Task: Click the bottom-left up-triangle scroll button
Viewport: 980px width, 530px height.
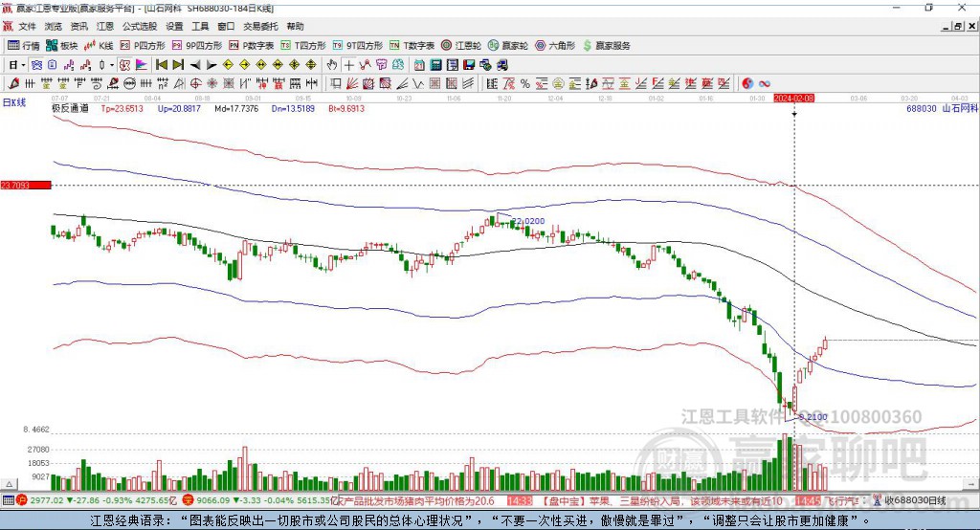Action: (9, 484)
